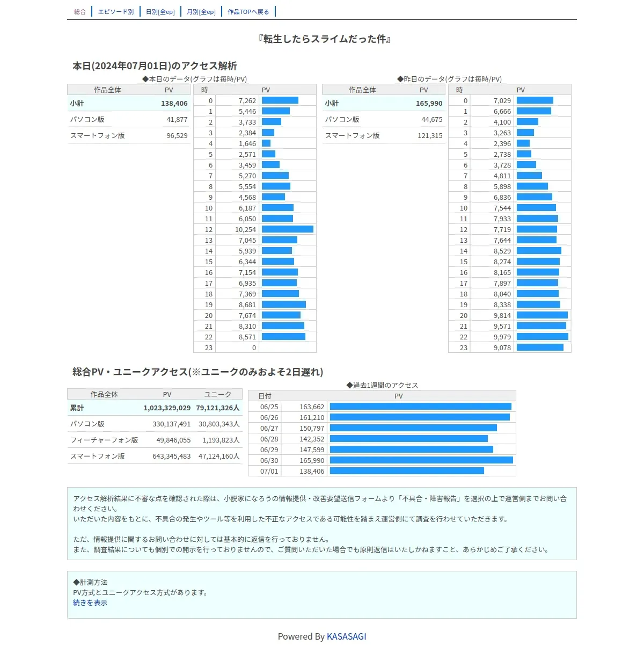
Task: Click the ◆過去1週間のアクセス caption
Action: pos(382,385)
